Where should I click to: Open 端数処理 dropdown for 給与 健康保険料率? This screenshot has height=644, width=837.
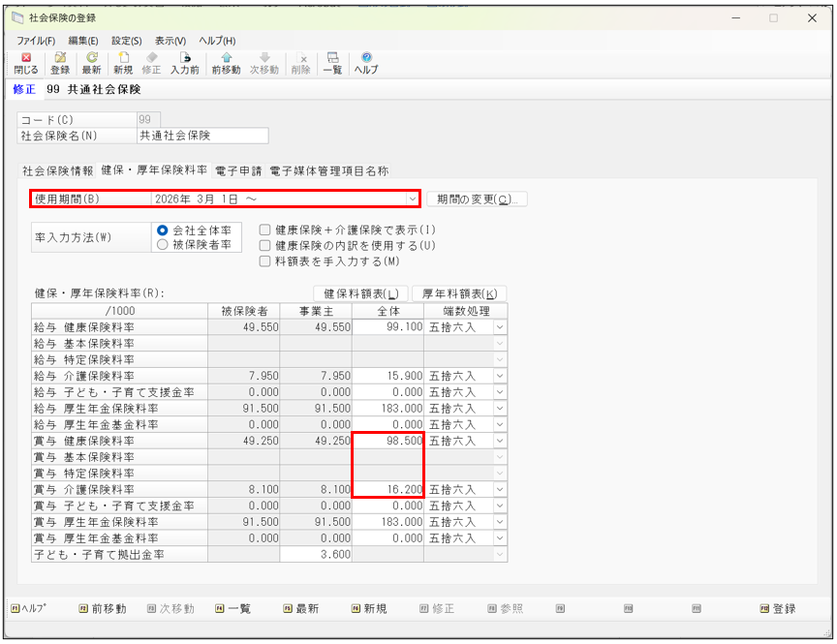[x=500, y=328]
